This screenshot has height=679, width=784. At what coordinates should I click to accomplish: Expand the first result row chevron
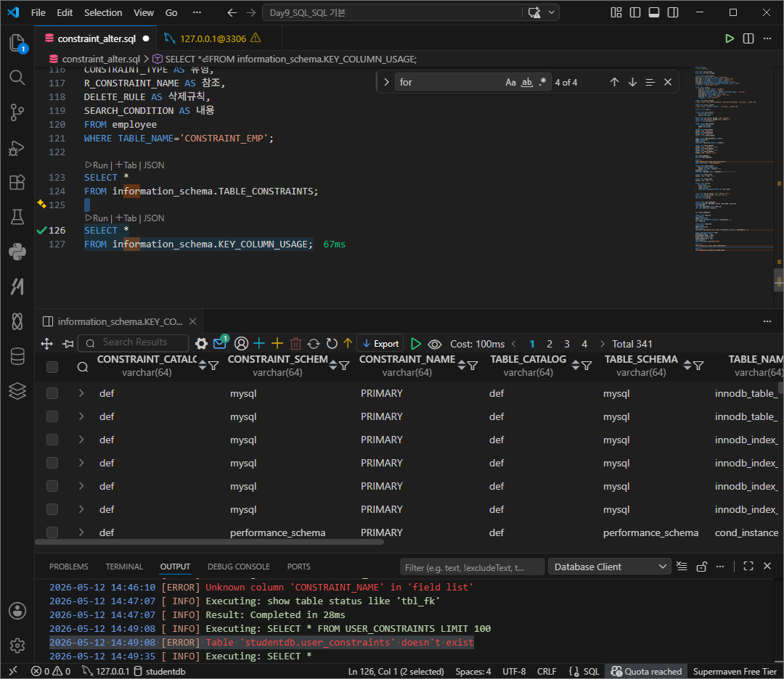coord(81,393)
